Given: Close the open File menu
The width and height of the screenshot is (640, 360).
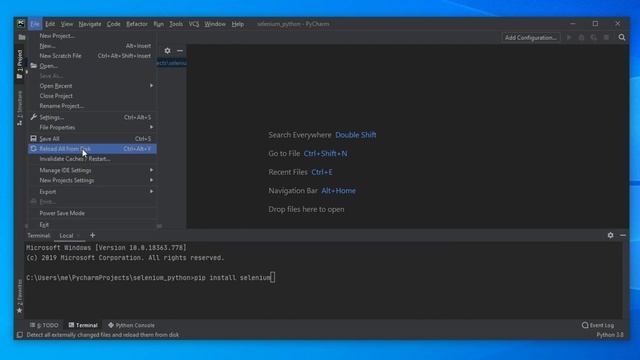Looking at the screenshot, I should 35,24.
